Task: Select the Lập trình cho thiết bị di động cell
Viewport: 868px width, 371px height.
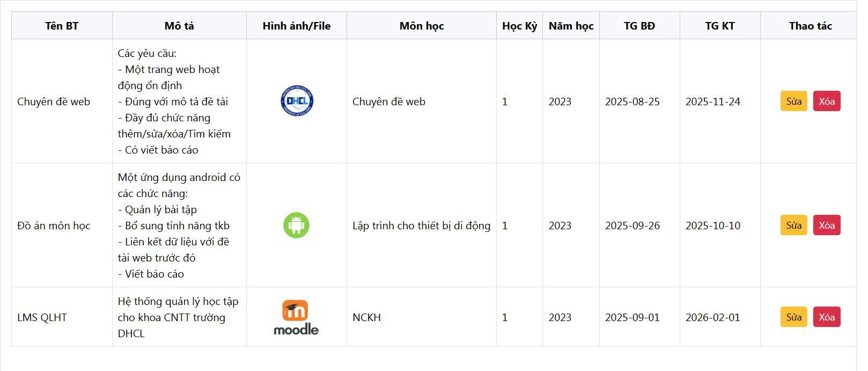Action: point(421,225)
